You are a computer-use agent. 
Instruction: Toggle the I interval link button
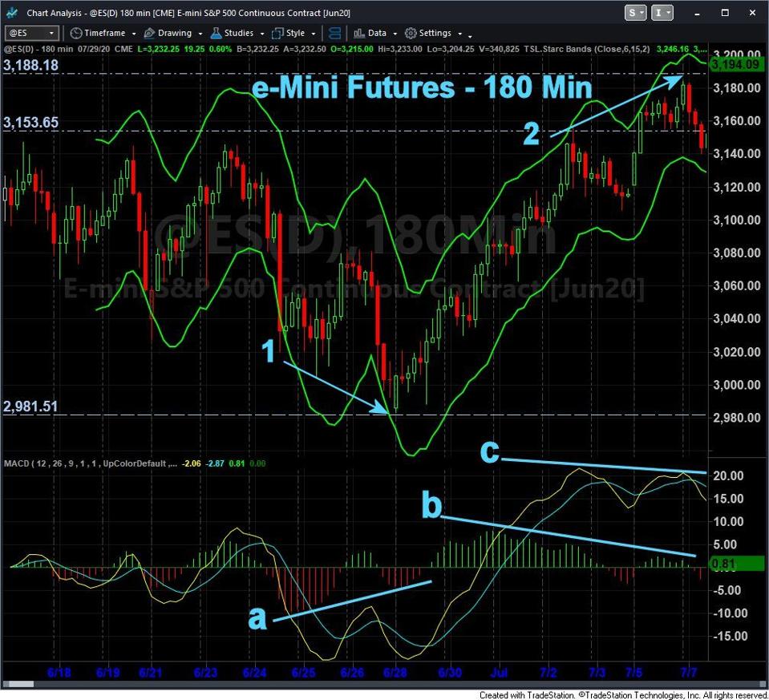tap(662, 13)
